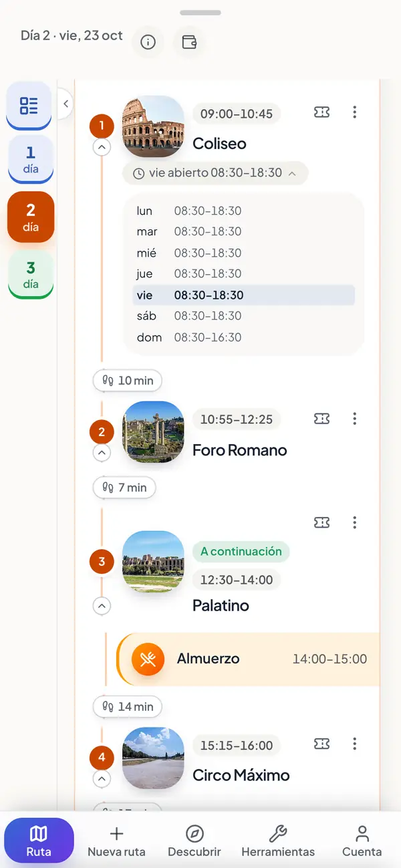401x868 pixels.
Task: Select the 09:00–10:45 time chip
Action: point(237,114)
